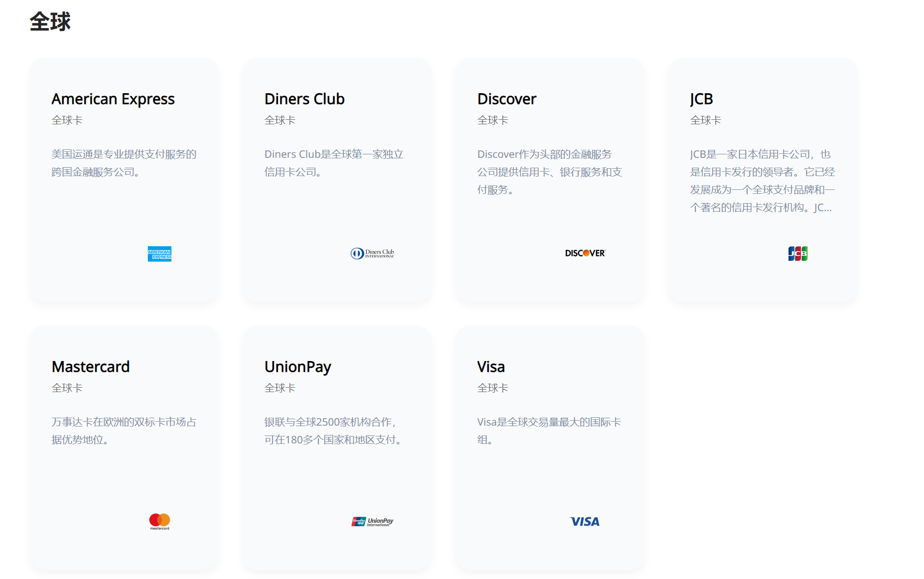Click 全球卡 label under Discover

tap(493, 120)
